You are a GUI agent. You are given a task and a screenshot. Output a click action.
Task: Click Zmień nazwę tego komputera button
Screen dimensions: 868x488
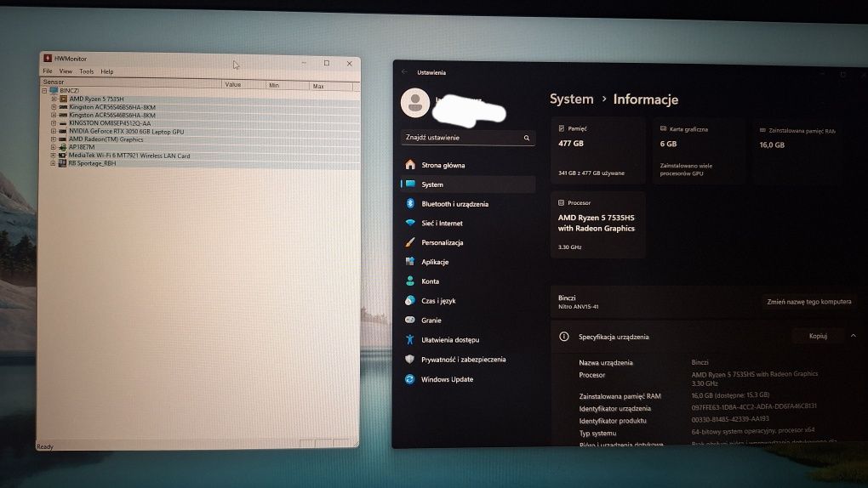coord(808,302)
